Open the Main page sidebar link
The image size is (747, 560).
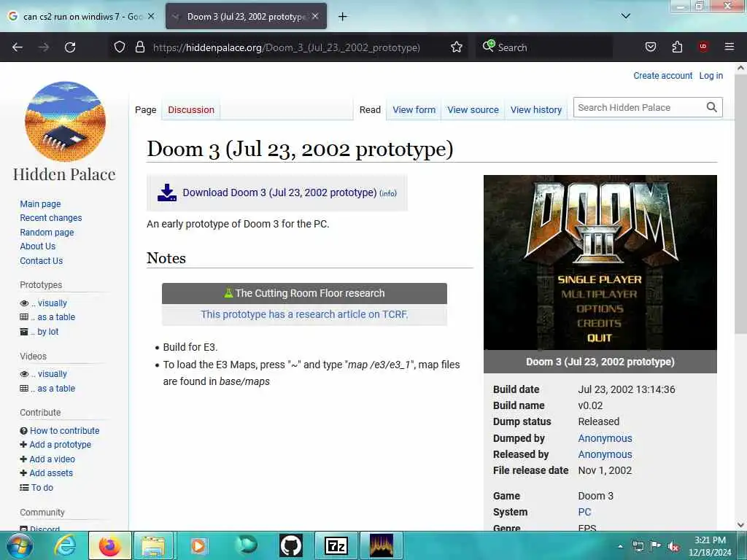(41, 204)
